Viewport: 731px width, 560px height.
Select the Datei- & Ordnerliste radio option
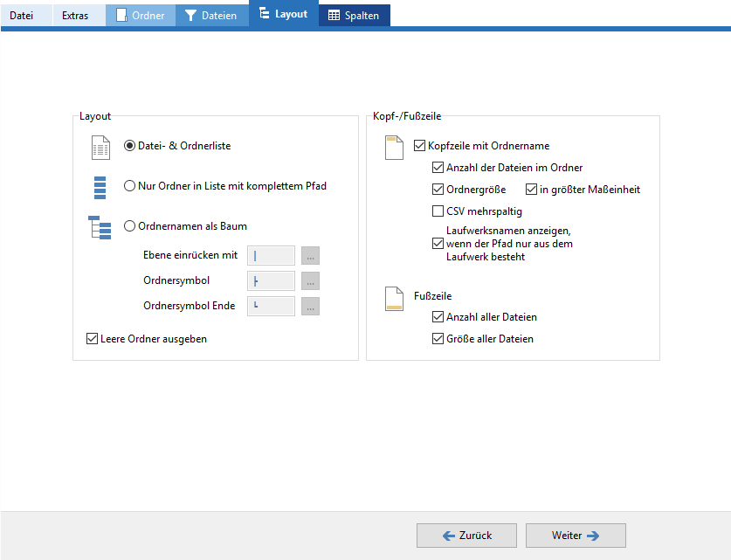130,146
